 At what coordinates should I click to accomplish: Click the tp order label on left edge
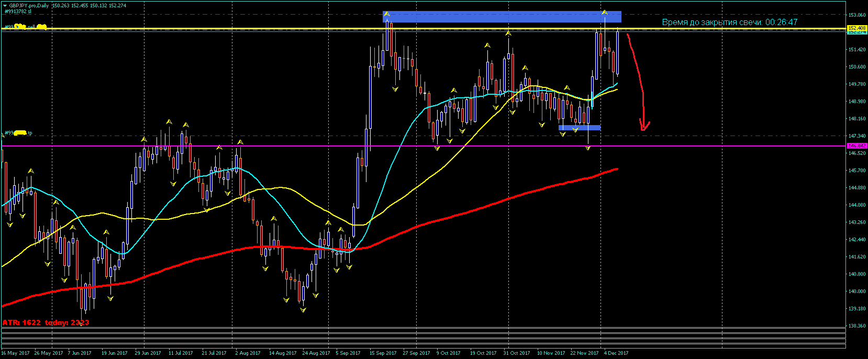coord(18,133)
